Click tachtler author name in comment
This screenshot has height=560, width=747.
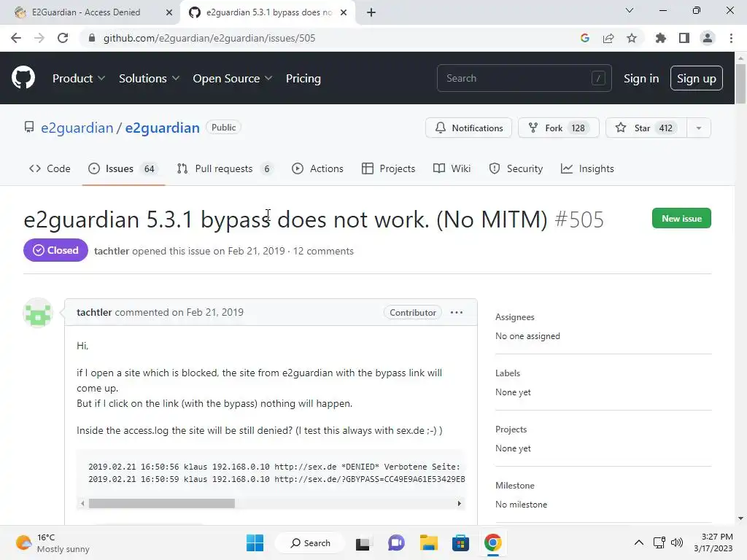pos(94,312)
